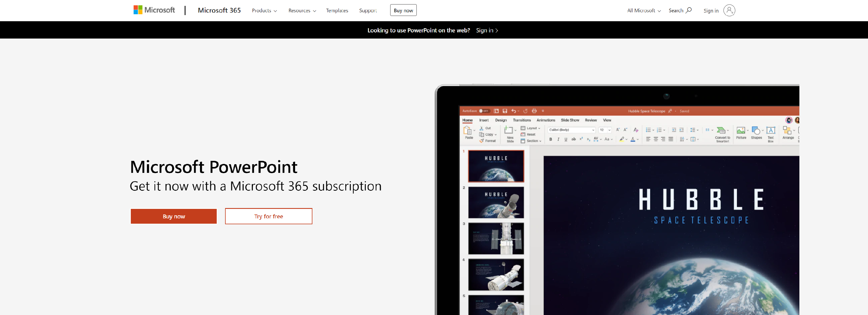Click the Redo icon in PowerPoint title bar

point(525,111)
